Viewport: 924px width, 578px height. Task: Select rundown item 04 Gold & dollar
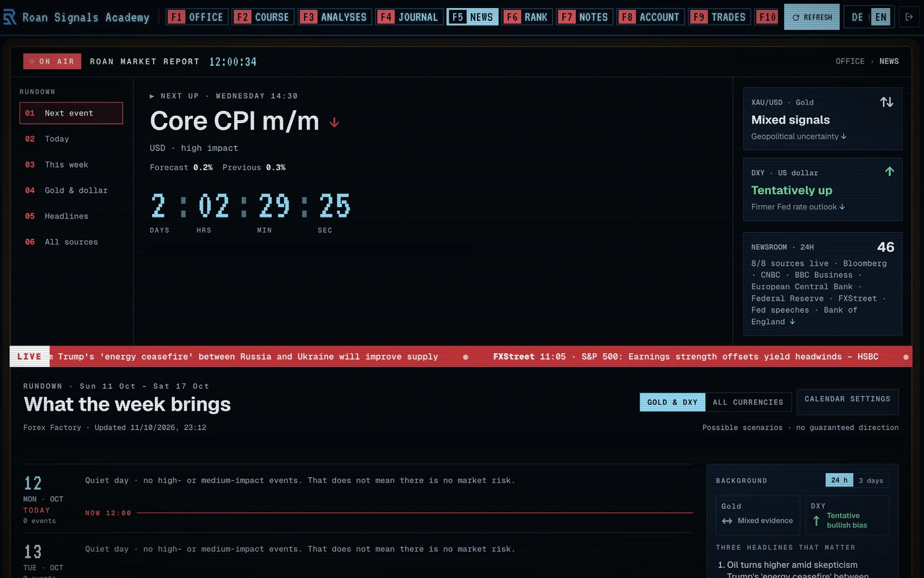[x=71, y=190]
